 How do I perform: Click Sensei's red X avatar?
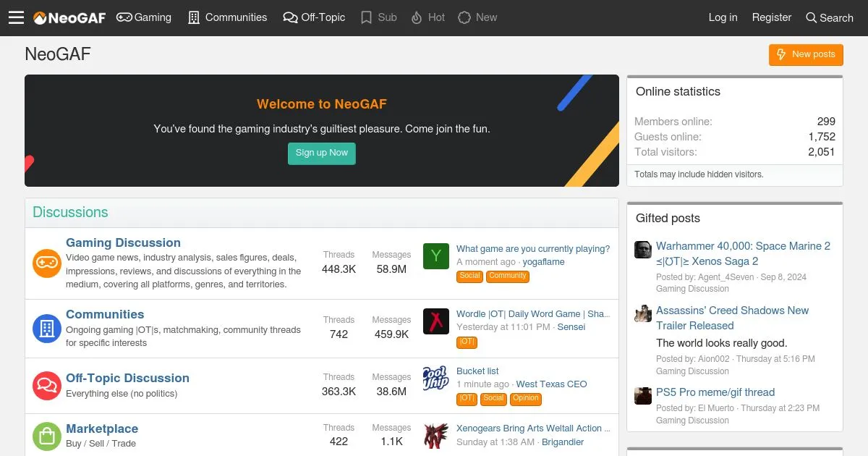tap(436, 321)
